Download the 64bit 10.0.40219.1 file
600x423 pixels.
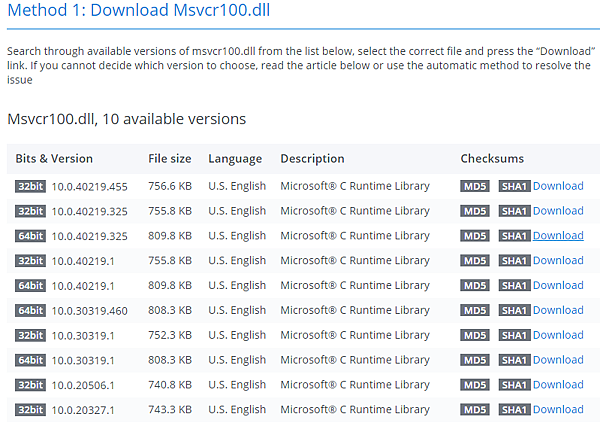[x=558, y=285]
